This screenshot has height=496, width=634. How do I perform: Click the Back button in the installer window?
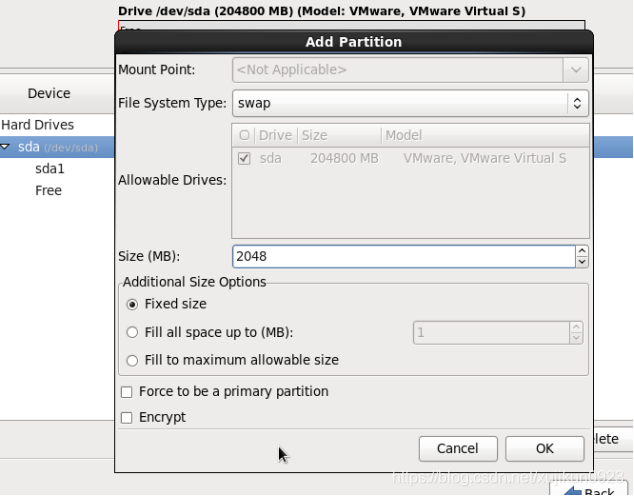[x=589, y=490]
